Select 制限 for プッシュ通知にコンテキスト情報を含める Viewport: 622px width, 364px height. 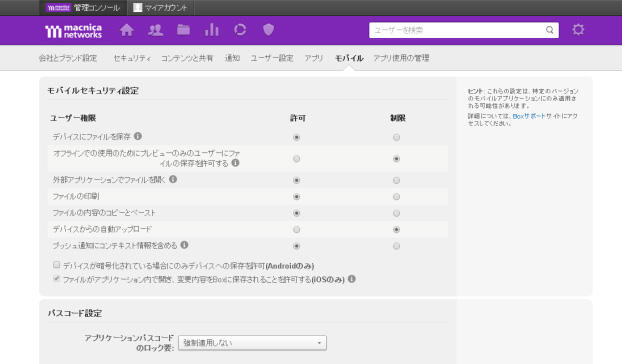click(x=396, y=246)
